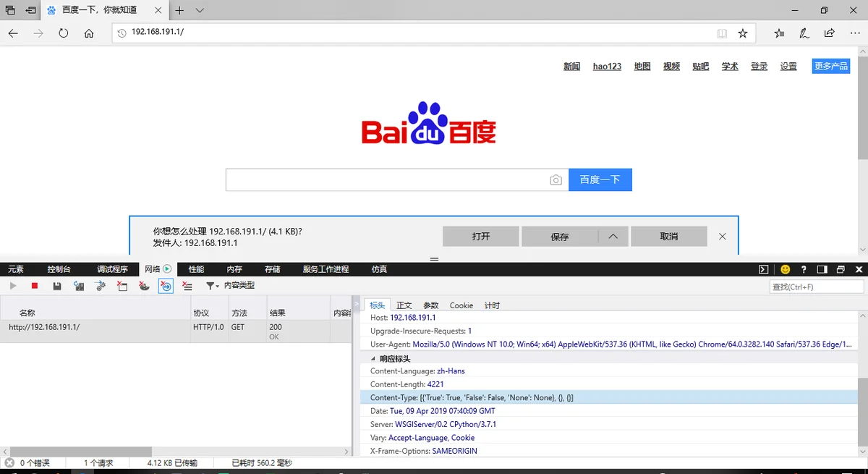Undock DevTools into separate window

coord(841,269)
